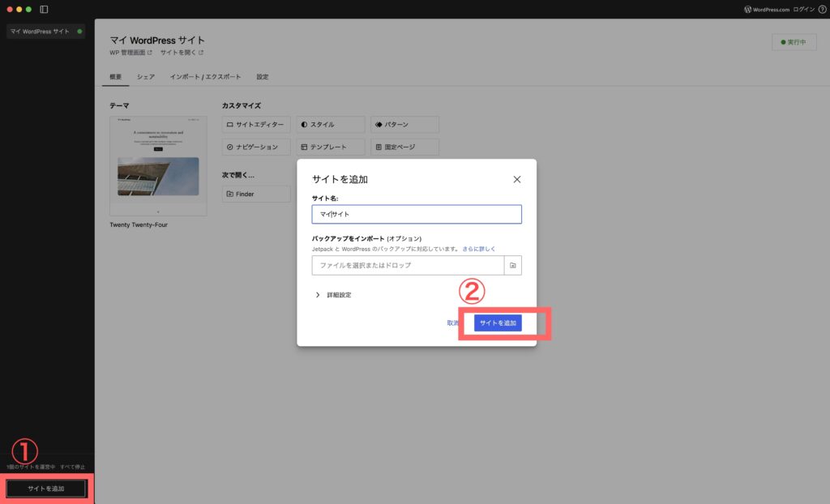Viewport: 830px width, 504px height.
Task: Click the blue サイトを追加 dialog button
Action: [x=498, y=323]
